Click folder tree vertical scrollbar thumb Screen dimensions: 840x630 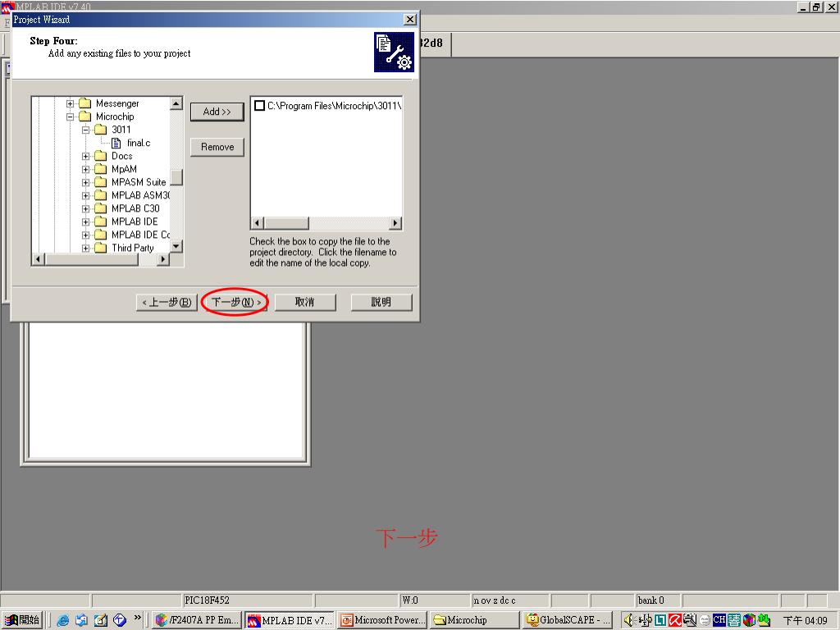point(176,177)
